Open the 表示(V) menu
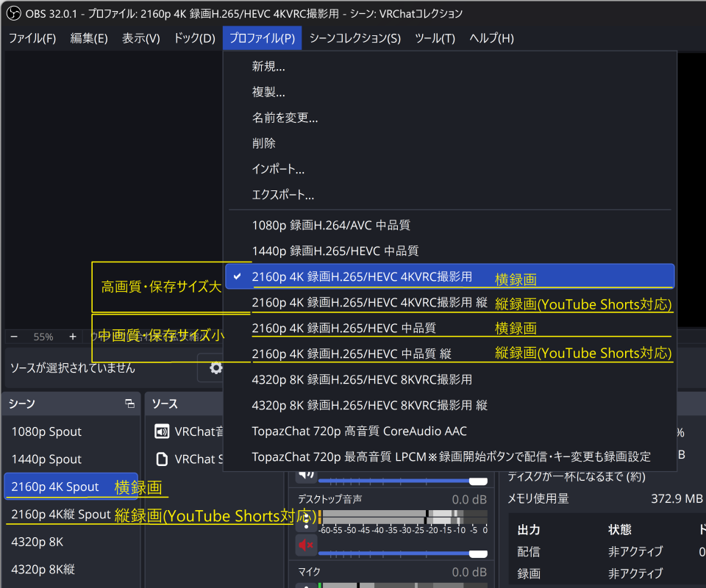The width and height of the screenshot is (706, 588). (x=140, y=38)
